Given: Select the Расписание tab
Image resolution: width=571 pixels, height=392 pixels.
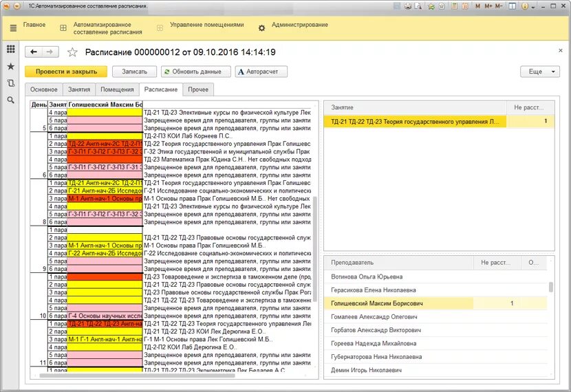Looking at the screenshot, I should (161, 89).
